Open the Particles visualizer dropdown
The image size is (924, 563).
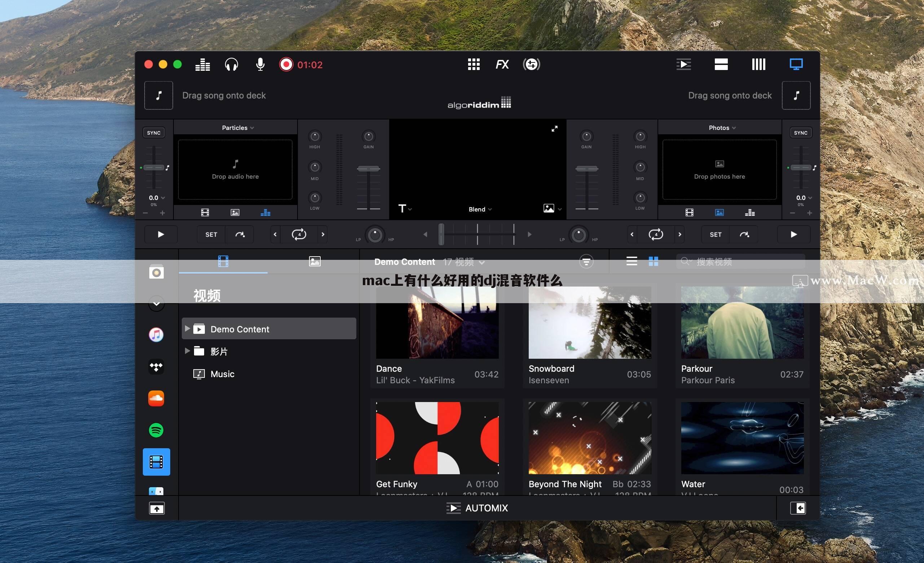(238, 128)
